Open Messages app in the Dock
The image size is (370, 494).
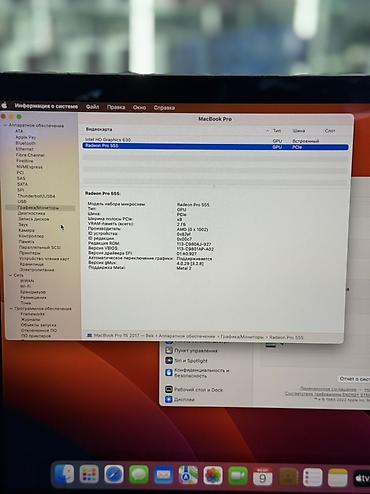pyautogui.click(x=139, y=475)
